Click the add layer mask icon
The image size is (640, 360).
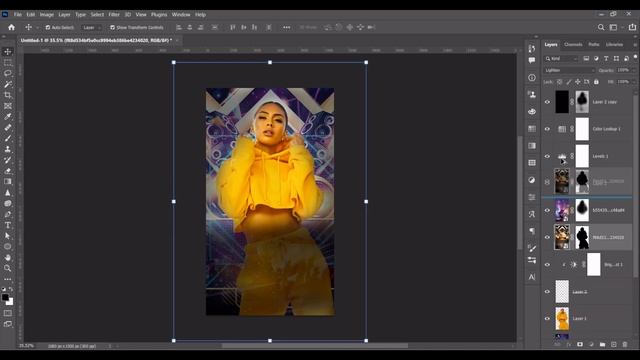(580, 344)
